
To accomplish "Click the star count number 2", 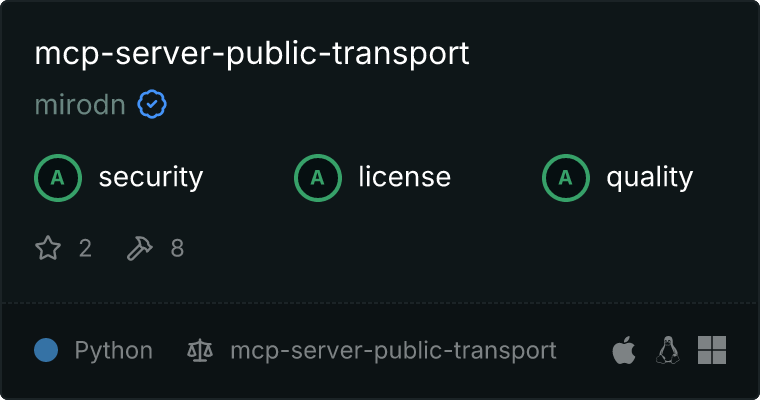I will (x=85, y=248).
